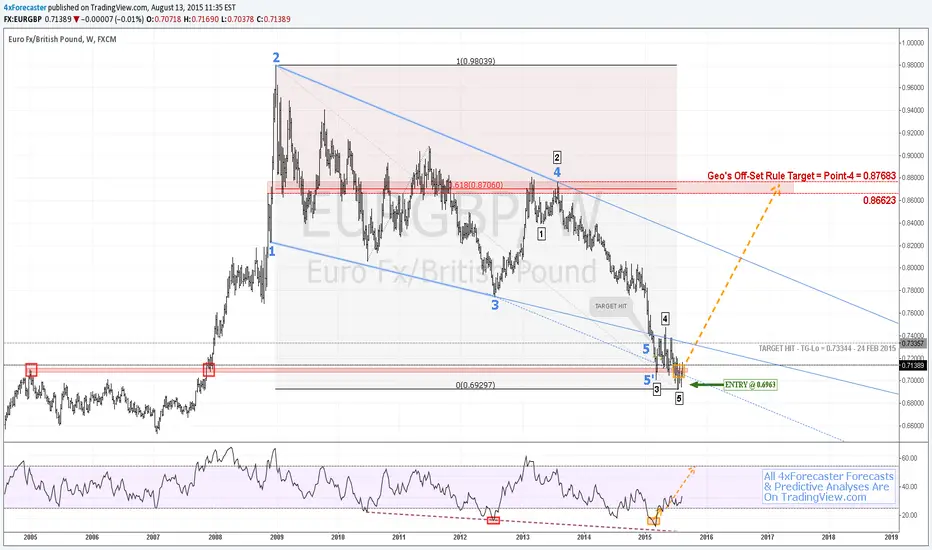The height and width of the screenshot is (550, 932).
Task: Click the FX:EURGBP symbol label
Action: pyautogui.click(x=23, y=19)
